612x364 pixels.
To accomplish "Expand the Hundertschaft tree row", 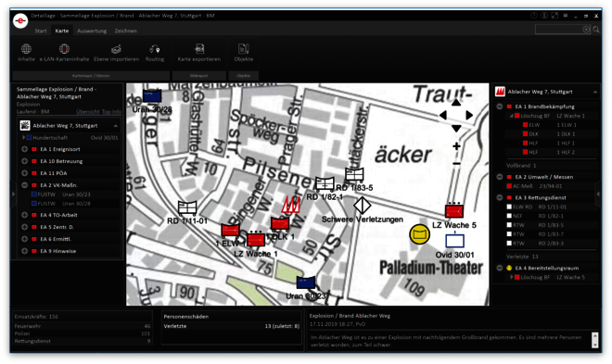I will coord(23,138).
